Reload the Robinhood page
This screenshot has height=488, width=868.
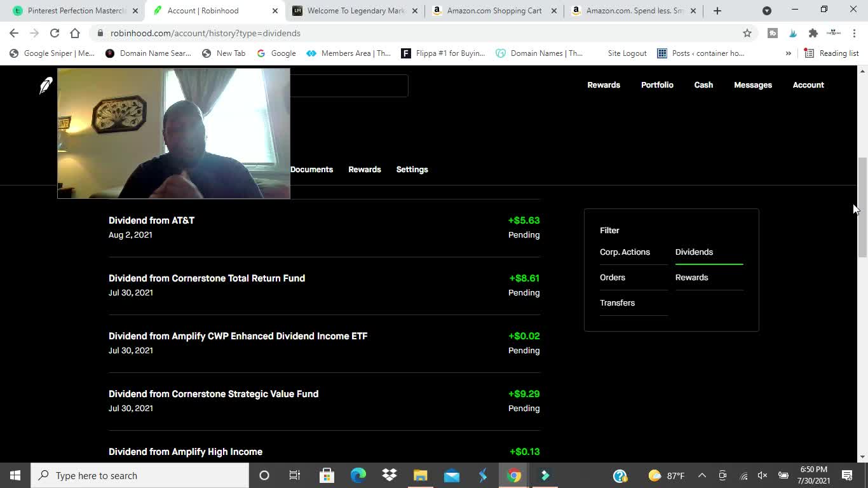[55, 33]
